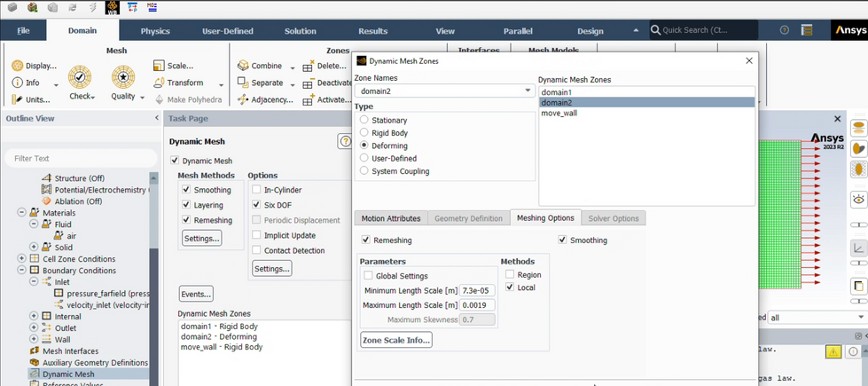Click the mesh Quality icon
Image resolution: width=868 pixels, height=386 pixels.
tap(123, 77)
